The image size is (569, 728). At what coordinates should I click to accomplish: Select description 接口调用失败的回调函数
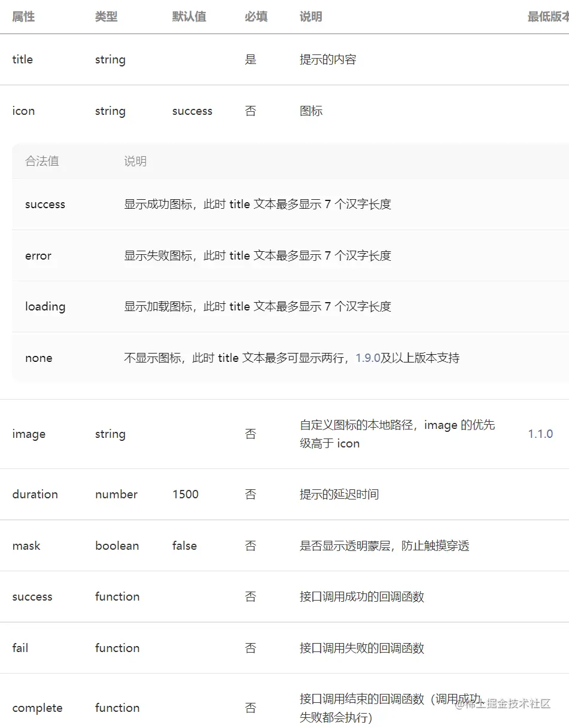tap(362, 648)
